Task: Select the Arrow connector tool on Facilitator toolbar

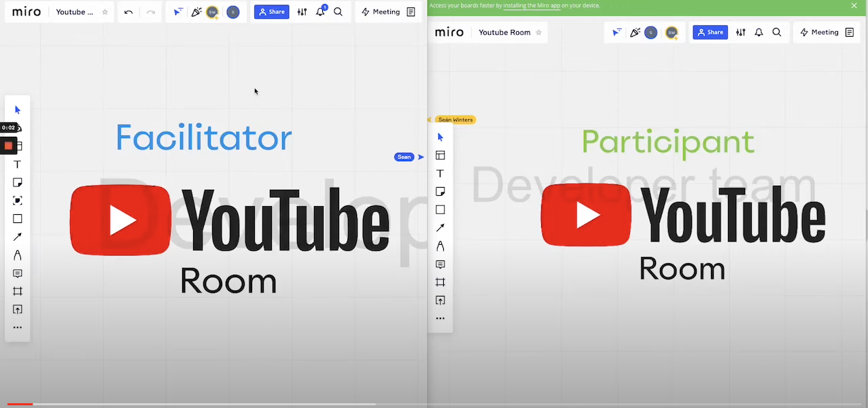Action: pyautogui.click(x=18, y=237)
